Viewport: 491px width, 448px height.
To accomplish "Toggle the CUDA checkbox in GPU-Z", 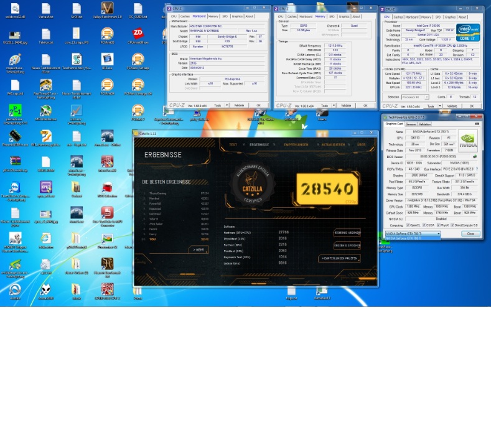I will pos(424,225).
